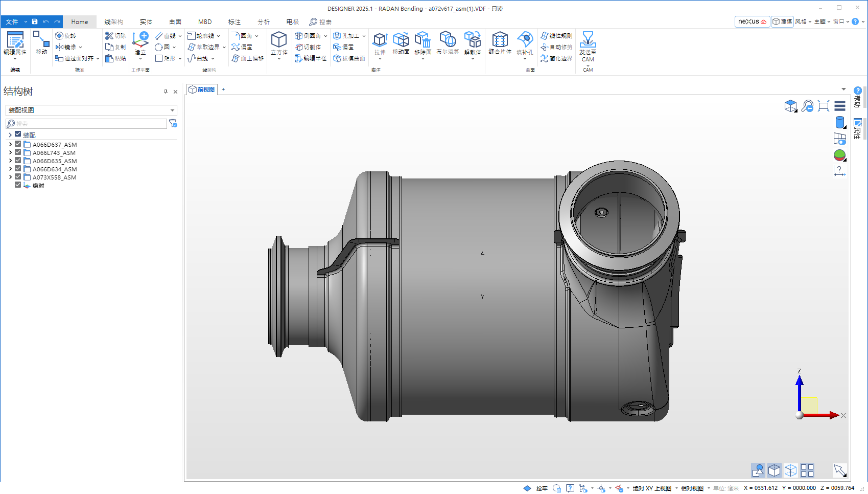Switch to the 实体 ribbon tab
The height and width of the screenshot is (494, 868).
point(146,22)
